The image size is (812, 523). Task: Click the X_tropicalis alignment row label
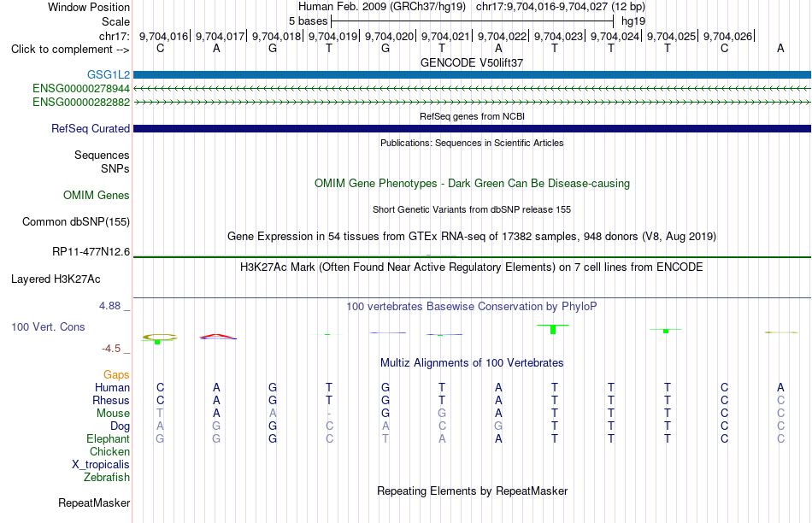(101, 465)
